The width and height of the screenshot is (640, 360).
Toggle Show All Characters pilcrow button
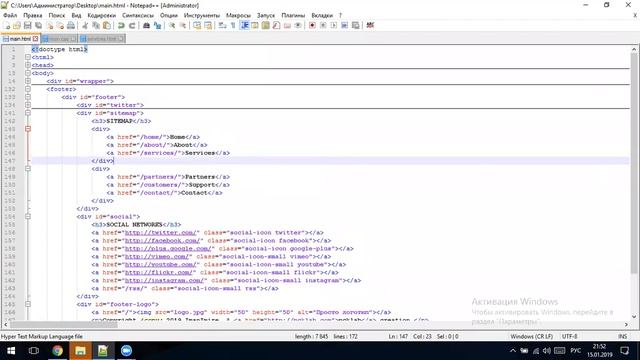(x=233, y=25)
